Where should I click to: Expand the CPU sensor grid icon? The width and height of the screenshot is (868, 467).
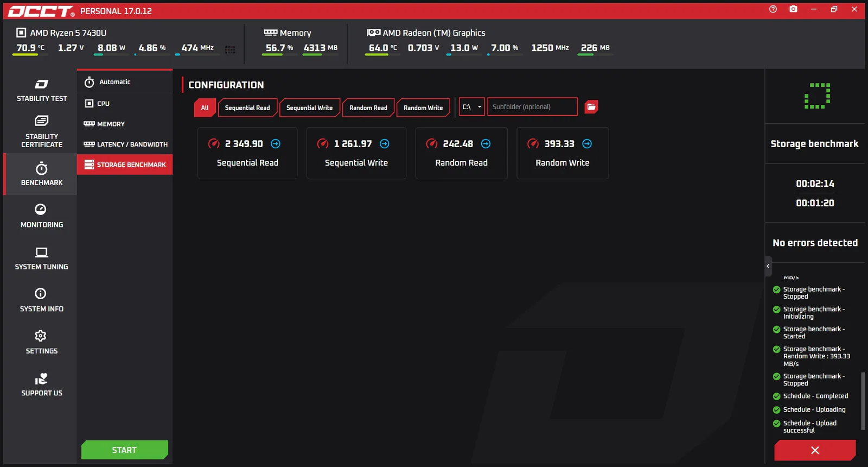click(x=230, y=49)
